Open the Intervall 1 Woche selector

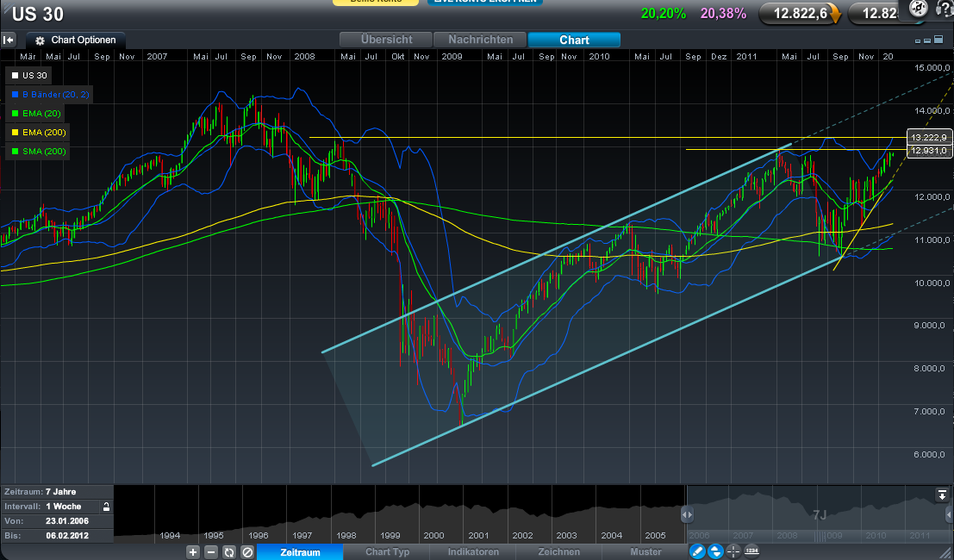coord(51,506)
